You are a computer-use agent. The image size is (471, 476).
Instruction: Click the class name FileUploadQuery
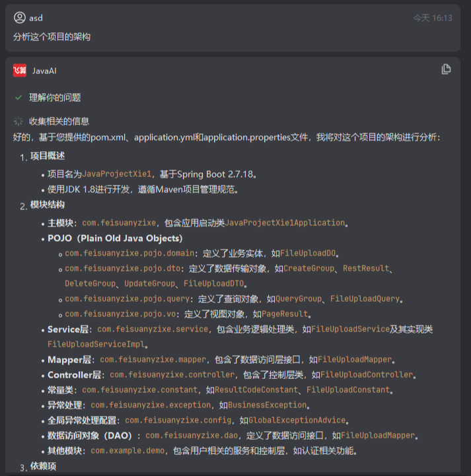click(365, 298)
